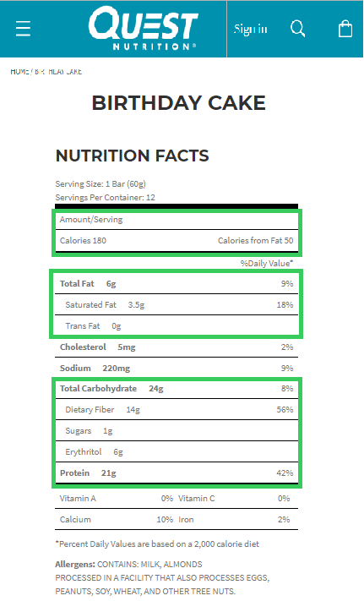Select the Birthday Cake page title
The image size is (364, 601).
click(178, 103)
